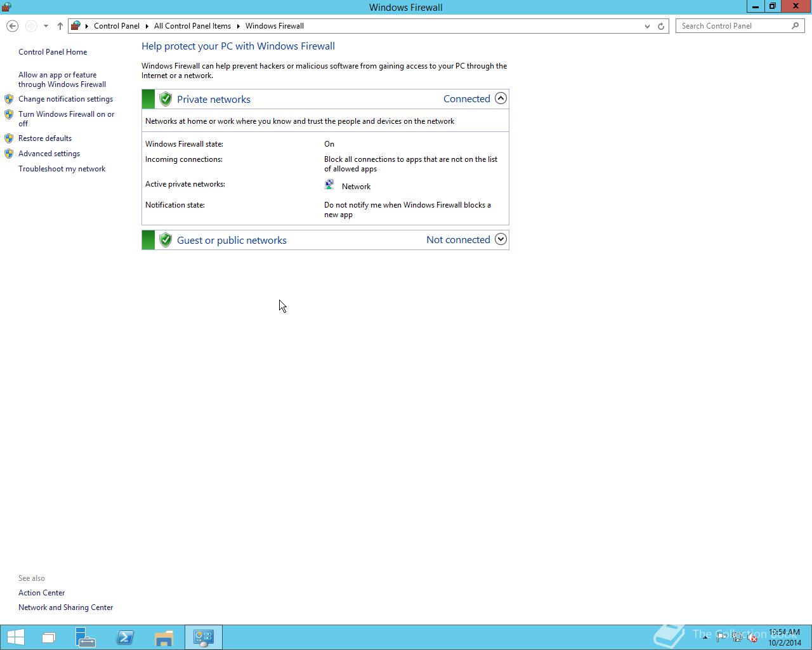The image size is (812, 650).
Task: Open Change notification settings link
Action: pos(65,99)
